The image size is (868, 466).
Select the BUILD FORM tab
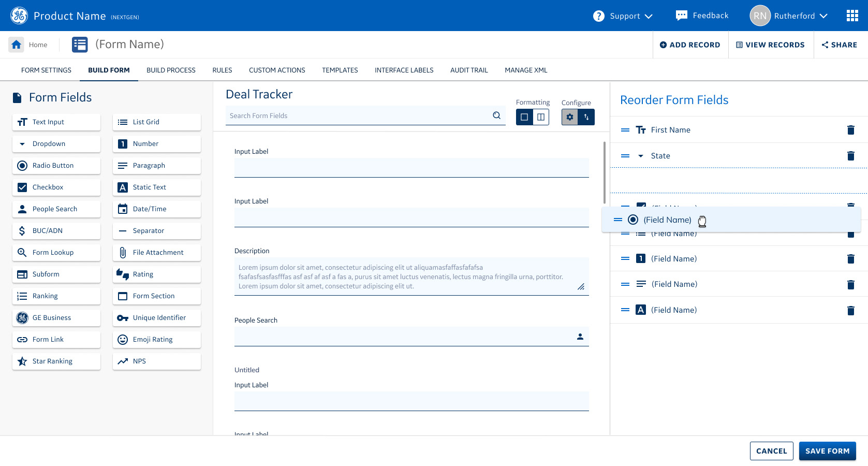109,70
